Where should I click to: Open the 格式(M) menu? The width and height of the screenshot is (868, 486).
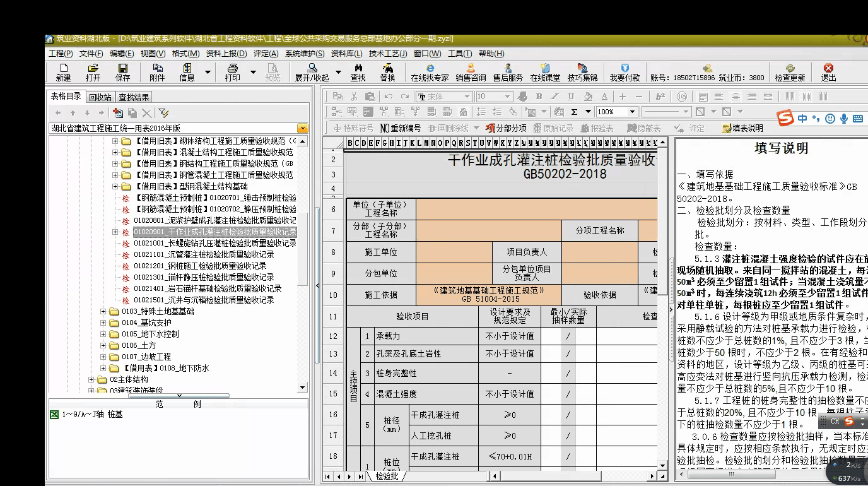(x=185, y=54)
